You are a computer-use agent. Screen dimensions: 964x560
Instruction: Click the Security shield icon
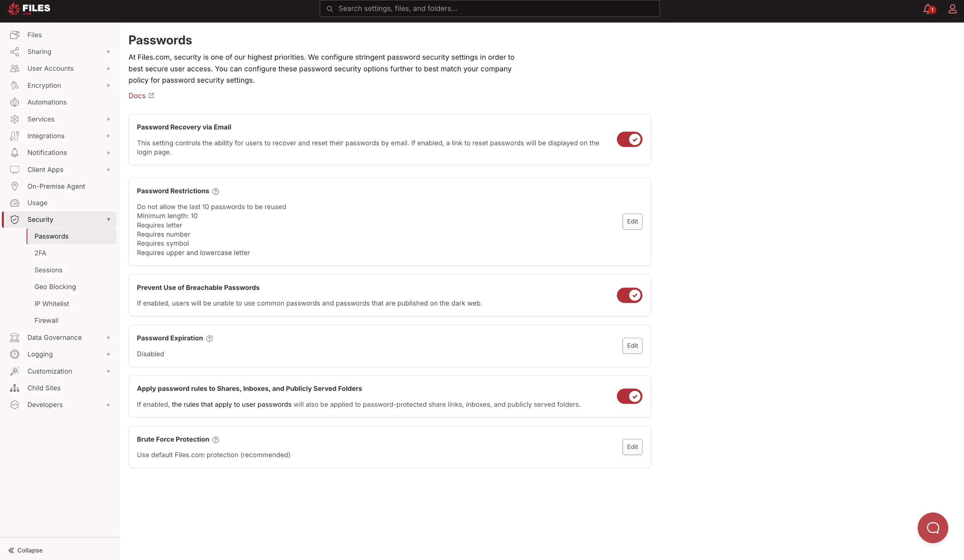15,220
